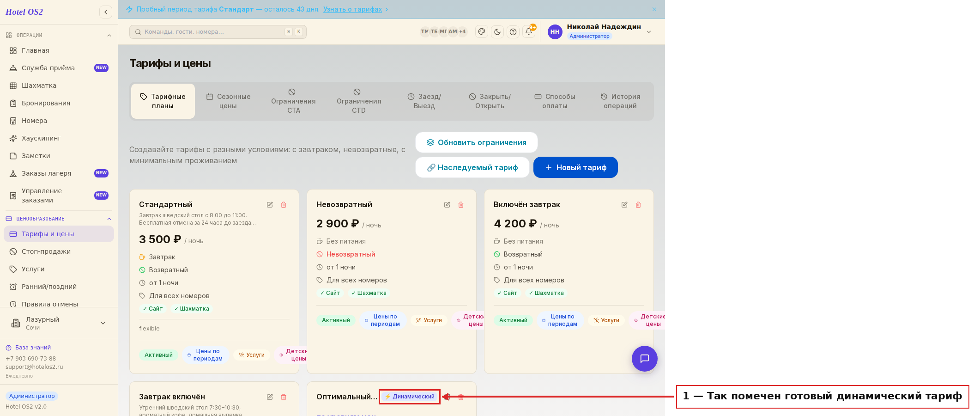This screenshot has width=980, height=416.
Task: Click the Hotel OS2 logo
Action: pyautogui.click(x=24, y=12)
